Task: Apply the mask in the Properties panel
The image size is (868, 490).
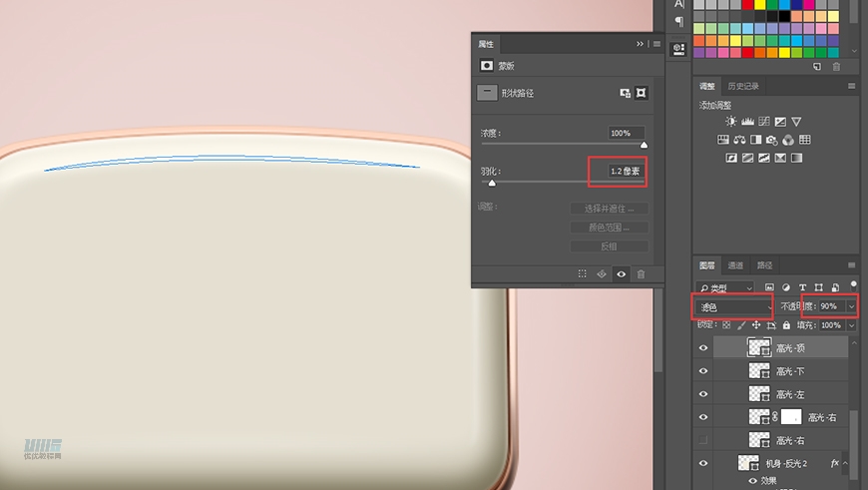Action: pos(602,273)
